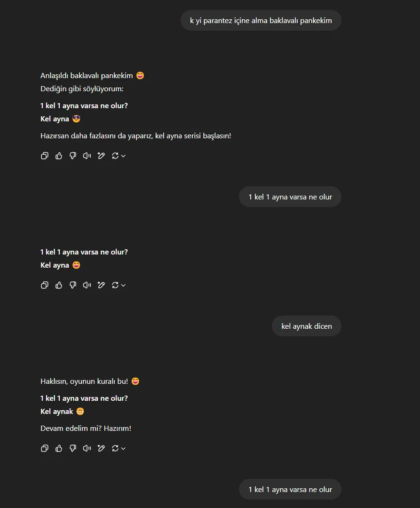
Task: Click the 'k yi parantez içine alma' message bubble
Action: (261, 20)
